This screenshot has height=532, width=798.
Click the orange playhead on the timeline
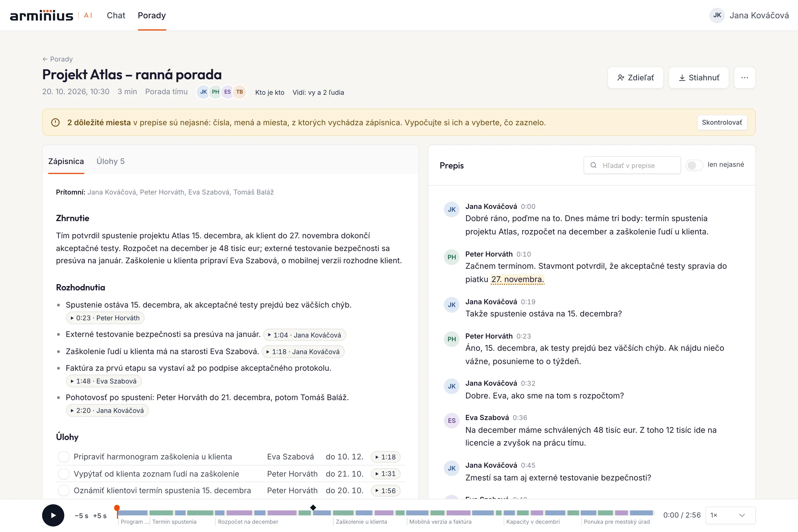coord(117,508)
